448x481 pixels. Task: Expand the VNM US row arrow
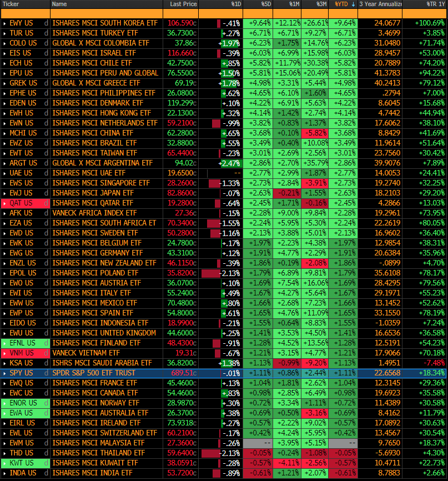(x=4, y=353)
